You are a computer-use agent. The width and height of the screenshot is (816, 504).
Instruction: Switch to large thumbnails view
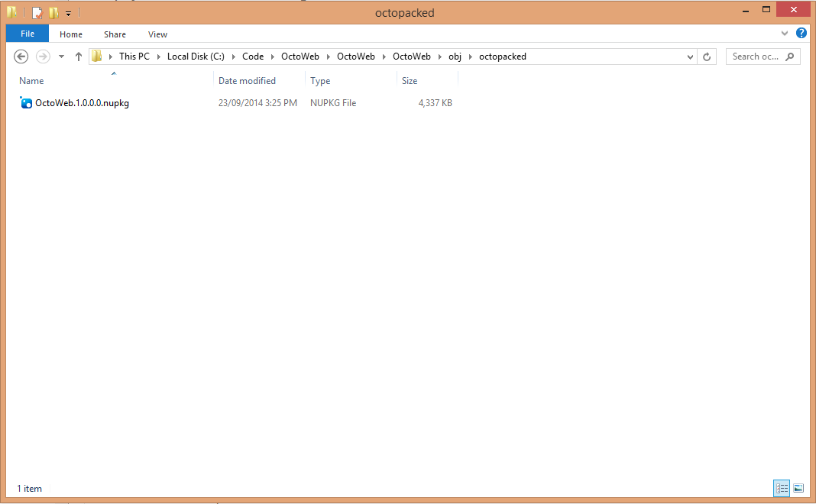pos(798,487)
